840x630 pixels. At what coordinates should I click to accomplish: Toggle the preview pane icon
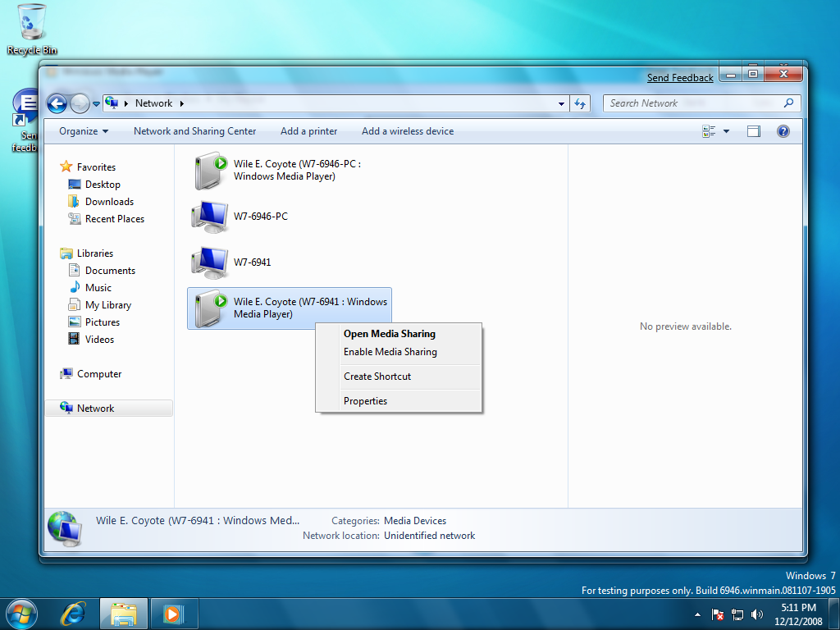(x=754, y=131)
